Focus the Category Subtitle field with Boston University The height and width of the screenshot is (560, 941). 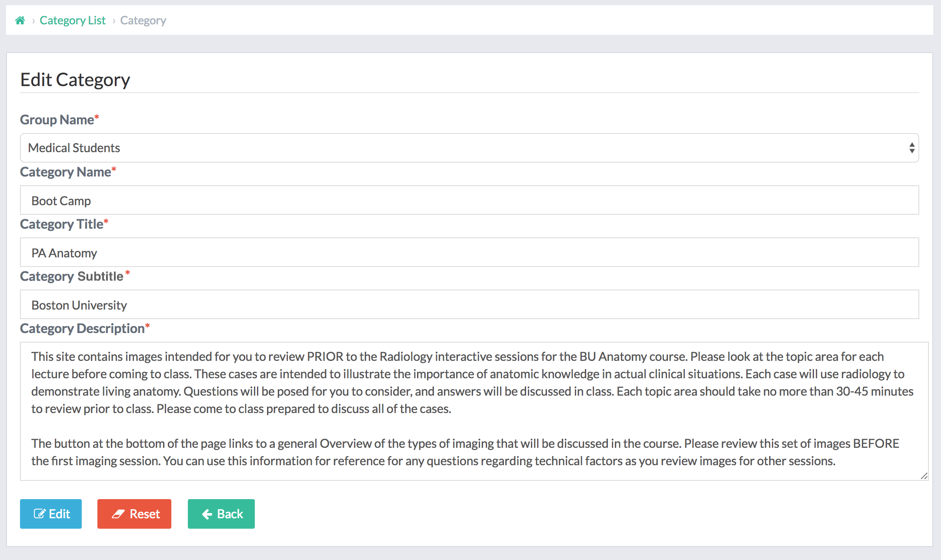pyautogui.click(x=469, y=304)
